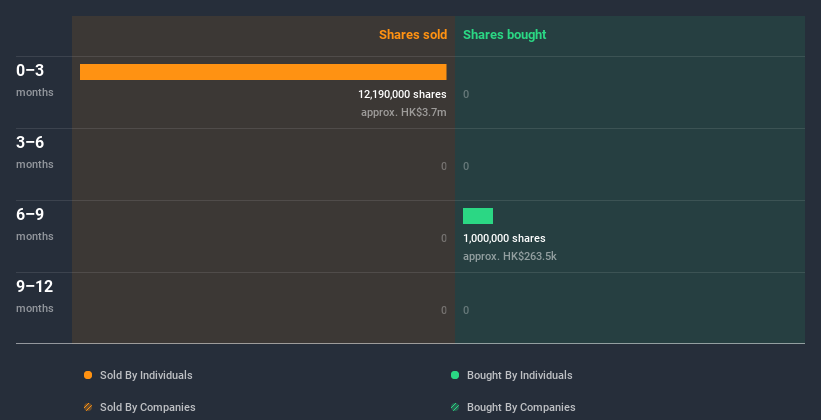Select the Sold By Individuals legend label
The width and height of the screenshot is (821, 420).
146,375
